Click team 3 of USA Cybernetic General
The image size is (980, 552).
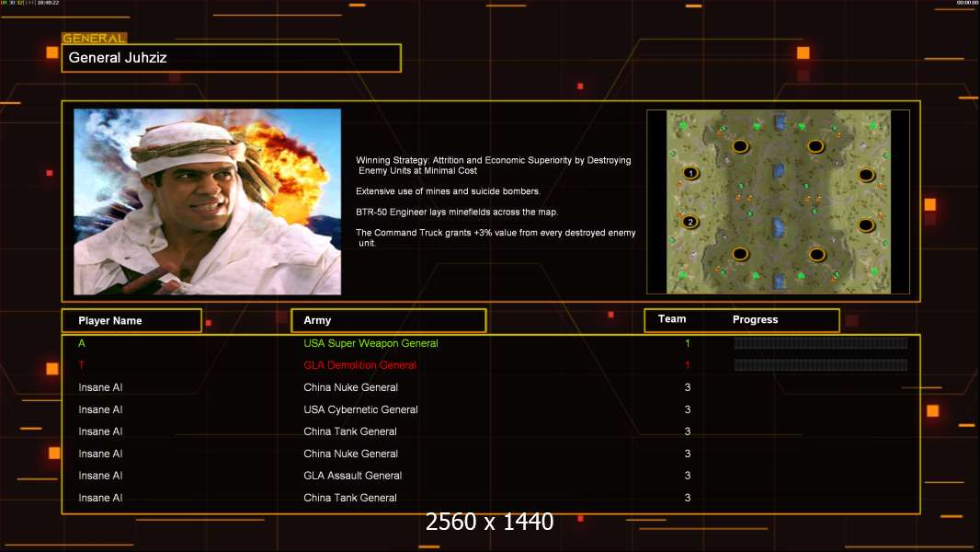coord(688,409)
